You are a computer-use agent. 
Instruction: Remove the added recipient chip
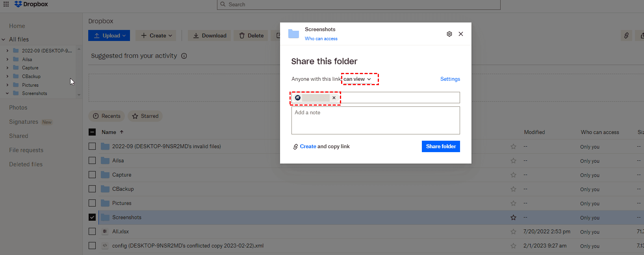[x=334, y=98]
